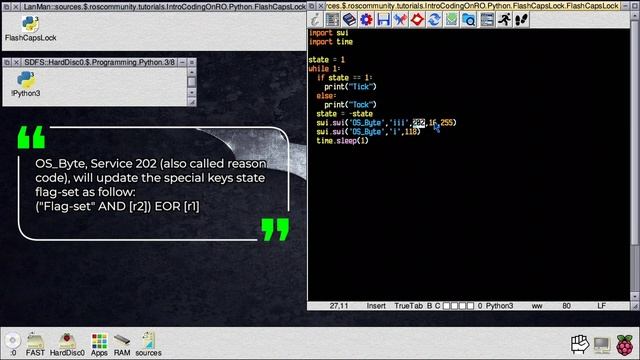Image resolution: width=640 pixels, height=360 pixels.
Task: Click the editor window's scroll-up arrow
Action: point(635,16)
